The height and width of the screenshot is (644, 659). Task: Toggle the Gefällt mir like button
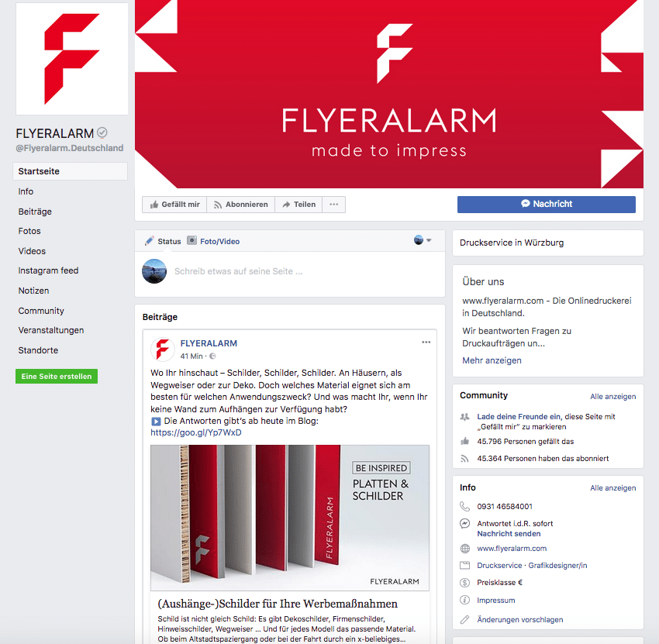174,205
